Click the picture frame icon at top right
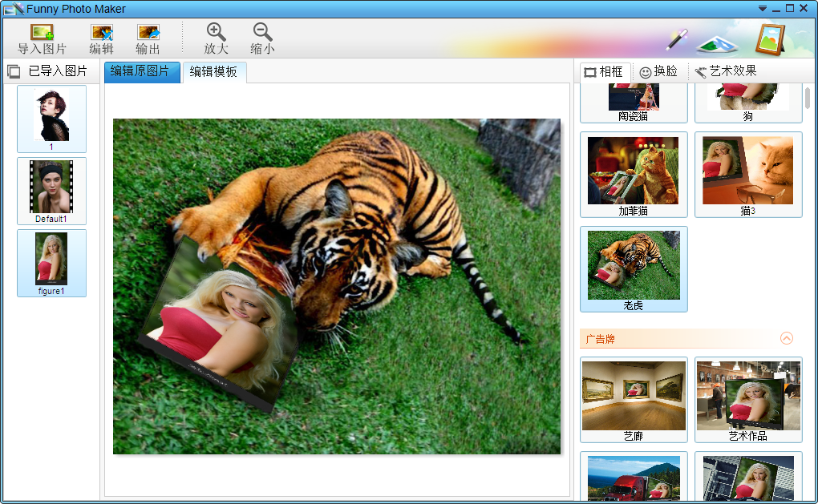This screenshot has width=818, height=504. tap(771, 39)
